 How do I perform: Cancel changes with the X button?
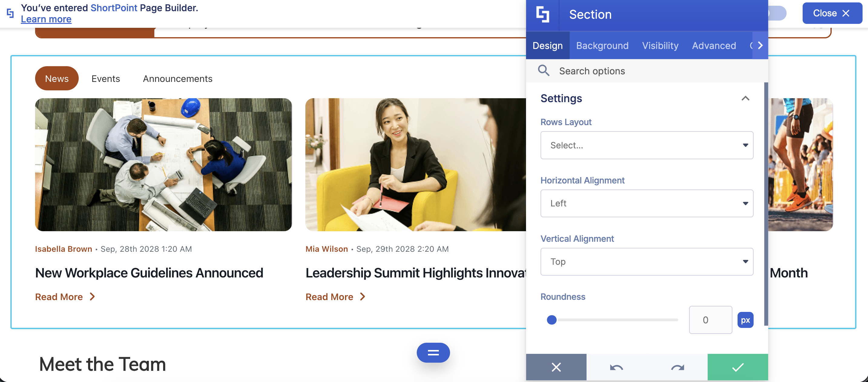point(556,367)
